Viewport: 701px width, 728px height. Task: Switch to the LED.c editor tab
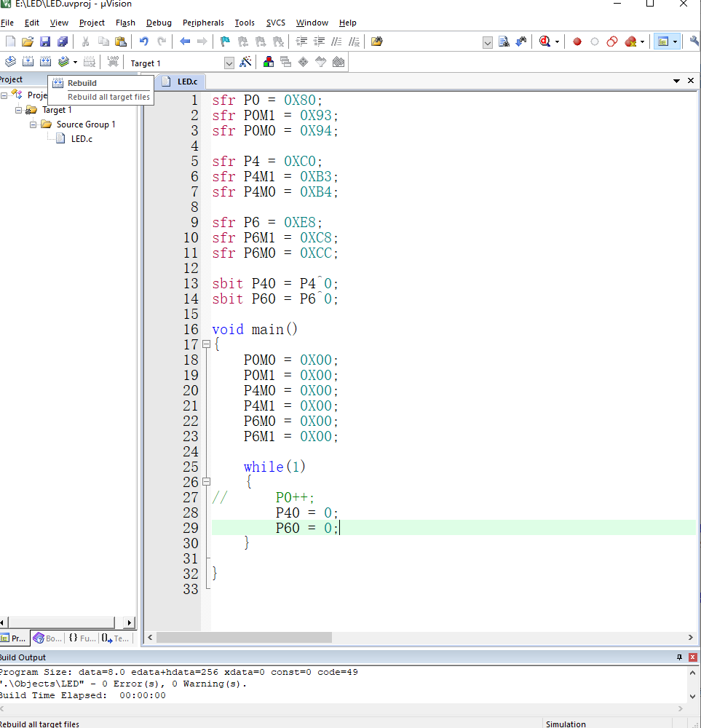[x=181, y=82]
